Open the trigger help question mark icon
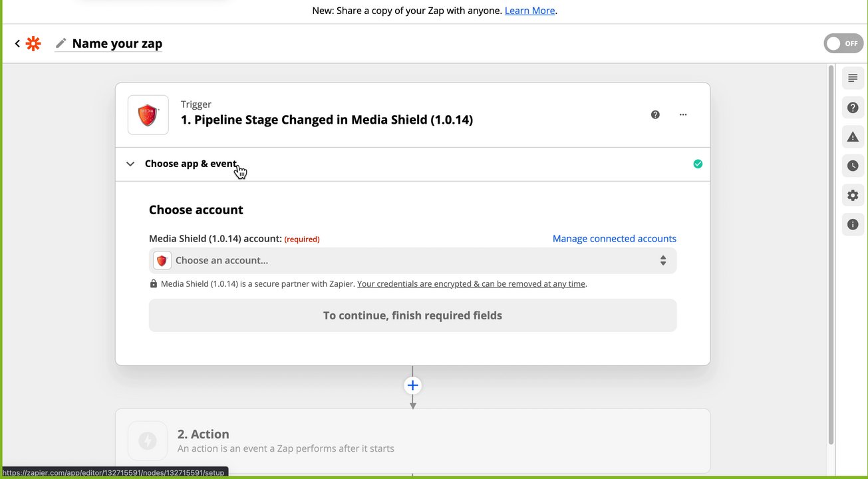 click(655, 114)
